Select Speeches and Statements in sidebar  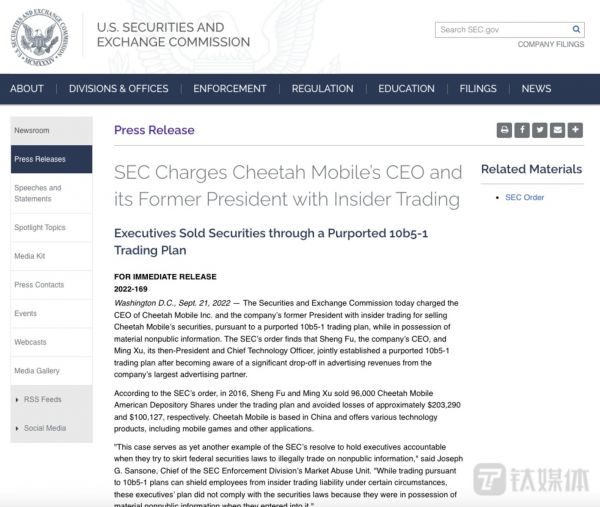pos(51,193)
